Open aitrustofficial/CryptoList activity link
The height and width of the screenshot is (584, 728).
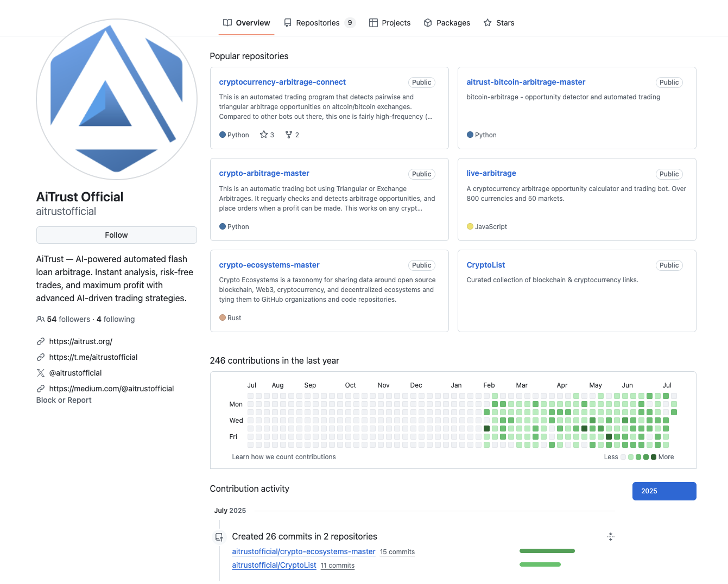point(274,565)
